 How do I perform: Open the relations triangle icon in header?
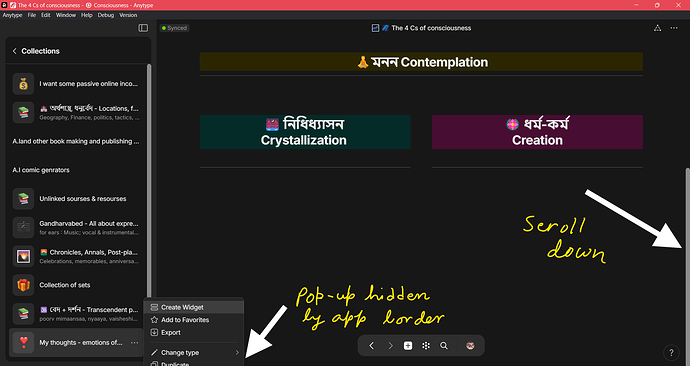click(x=657, y=28)
